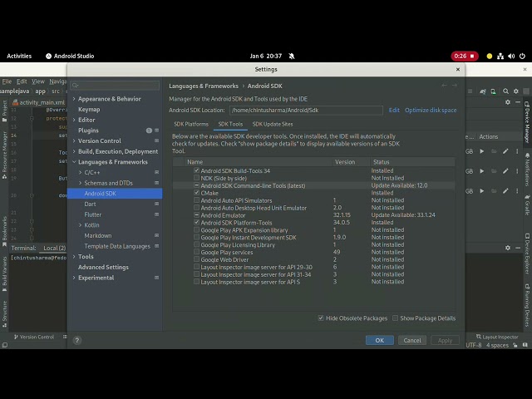Click the project-level marker icon beside Plugins
The width and height of the screenshot is (532, 399).
pos(157,131)
